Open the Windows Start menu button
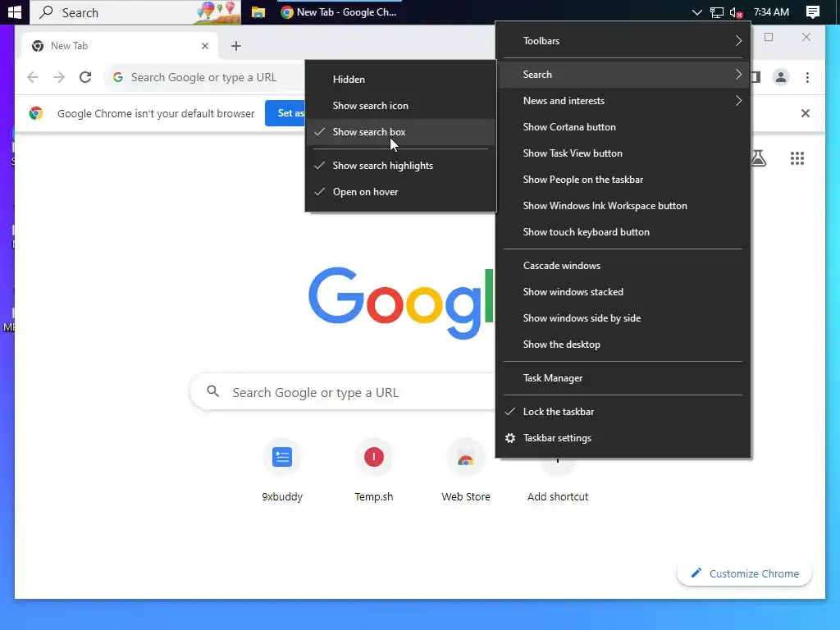 click(15, 11)
